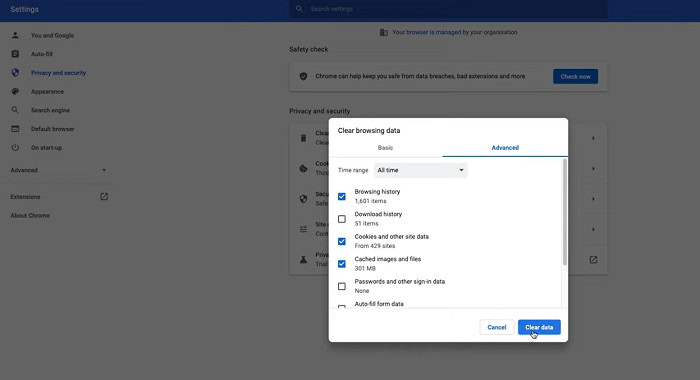700x380 pixels.
Task: Switch to the Basic tab
Action: 385,148
